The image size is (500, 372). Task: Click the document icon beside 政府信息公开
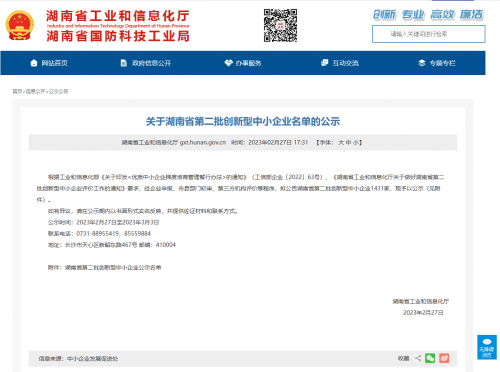click(x=124, y=63)
